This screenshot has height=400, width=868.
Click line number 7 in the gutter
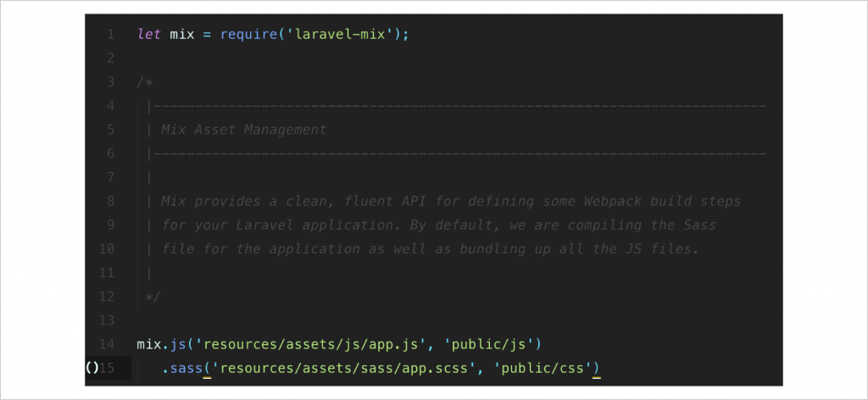111,178
